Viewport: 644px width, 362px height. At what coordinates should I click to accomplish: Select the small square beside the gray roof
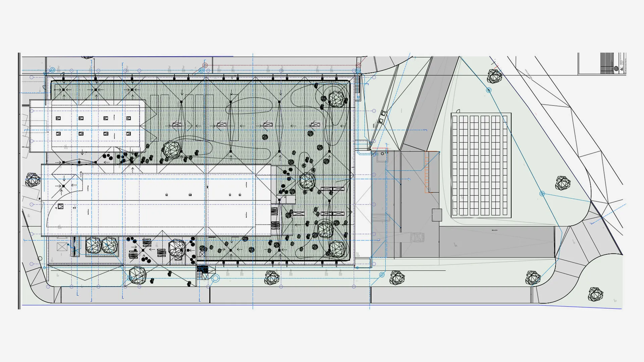(x=437, y=215)
